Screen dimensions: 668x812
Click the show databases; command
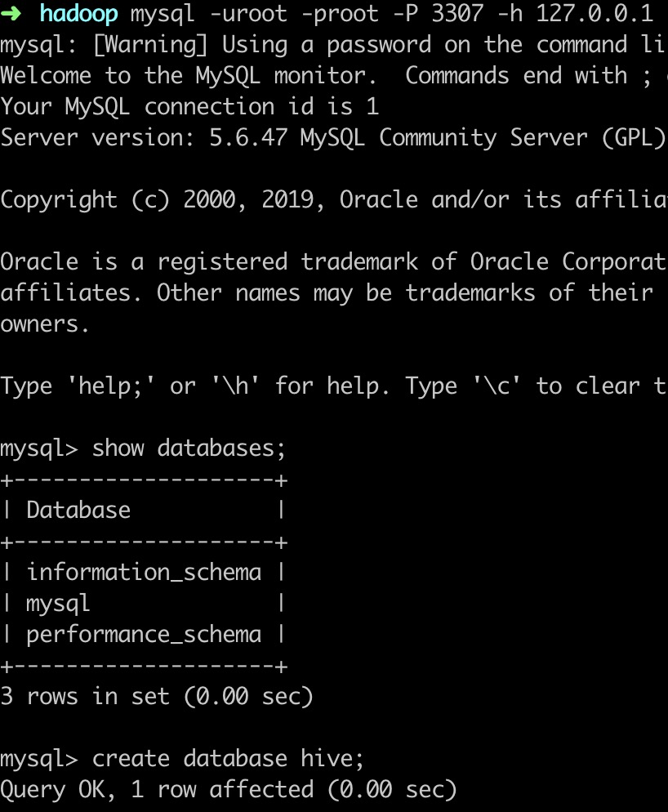189,448
